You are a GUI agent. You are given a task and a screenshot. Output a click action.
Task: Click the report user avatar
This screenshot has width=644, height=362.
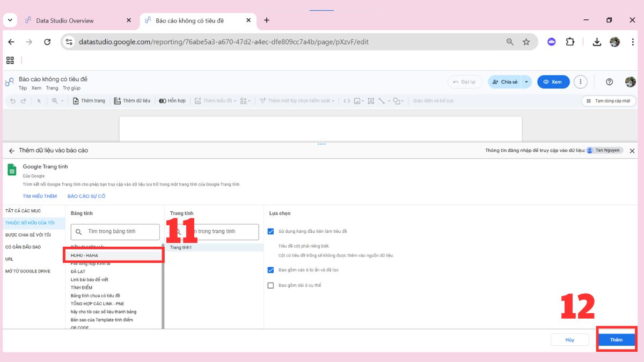click(x=630, y=82)
